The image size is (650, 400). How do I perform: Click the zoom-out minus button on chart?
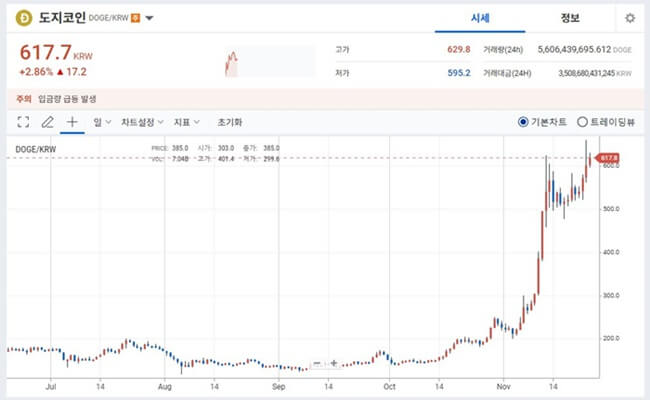coord(317,364)
